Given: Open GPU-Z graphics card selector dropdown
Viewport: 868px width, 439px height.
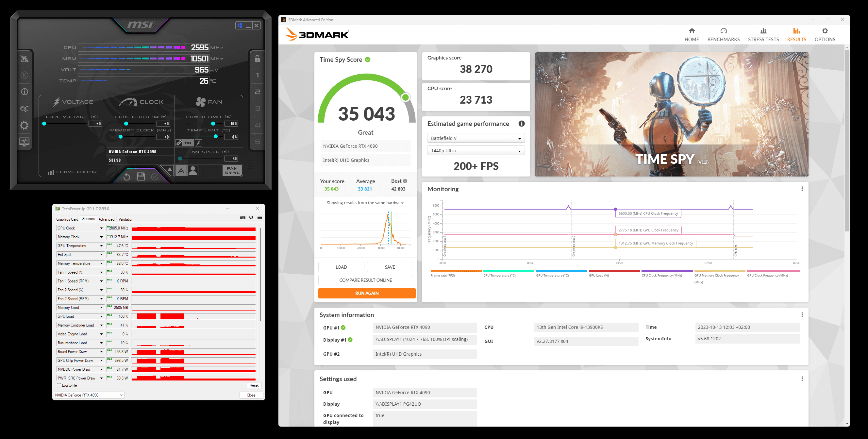Looking at the screenshot, I should point(89,395).
